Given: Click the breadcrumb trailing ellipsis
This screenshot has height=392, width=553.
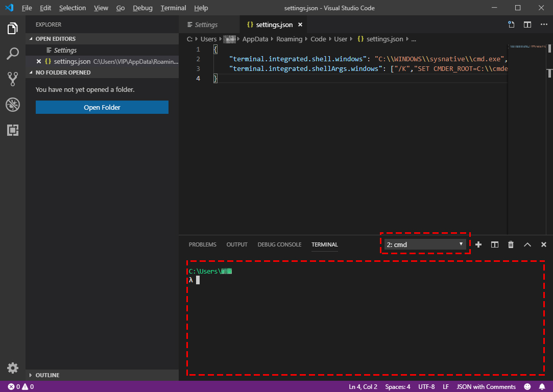Looking at the screenshot, I should [x=414, y=39].
